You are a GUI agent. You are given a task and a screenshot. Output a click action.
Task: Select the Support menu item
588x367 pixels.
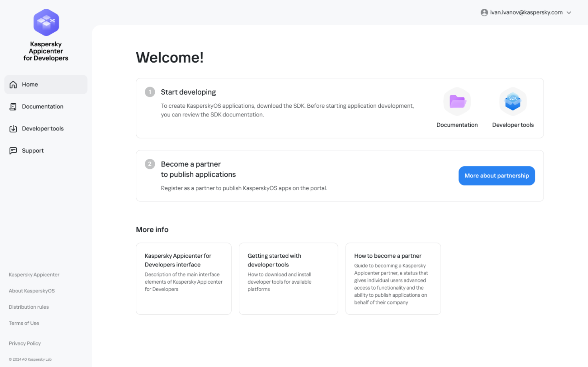(x=33, y=151)
